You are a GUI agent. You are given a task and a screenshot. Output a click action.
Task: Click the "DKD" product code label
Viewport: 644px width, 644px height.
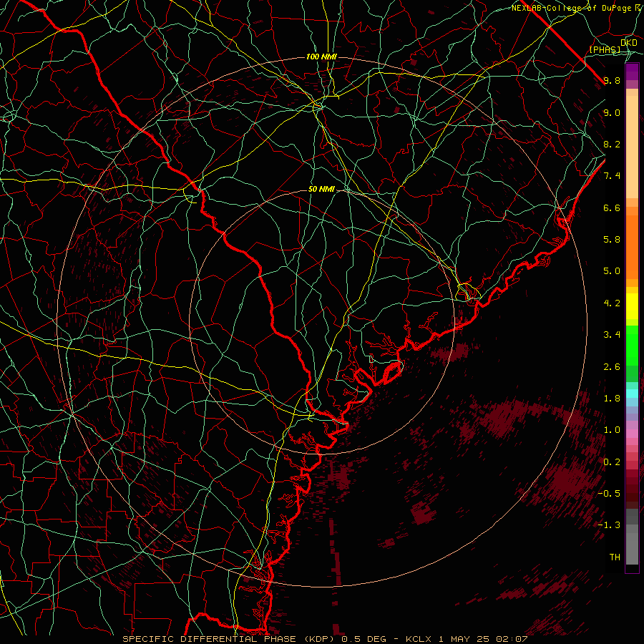click(x=629, y=43)
